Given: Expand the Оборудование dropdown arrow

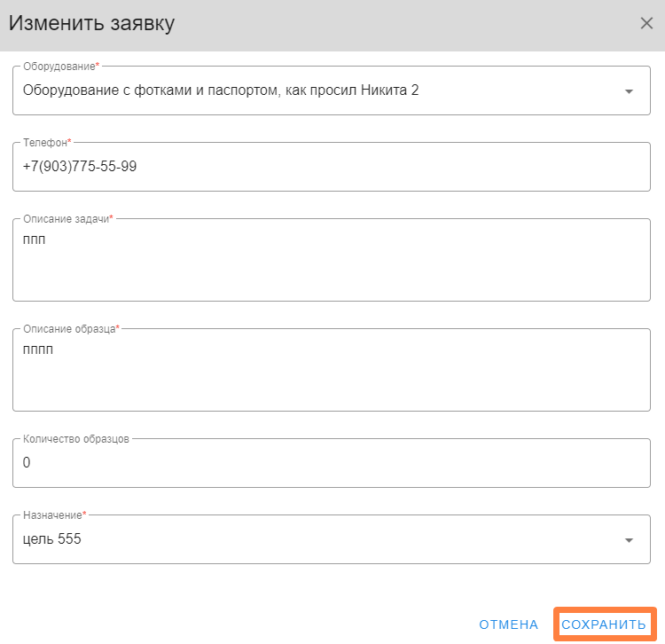Looking at the screenshot, I should tap(629, 90).
